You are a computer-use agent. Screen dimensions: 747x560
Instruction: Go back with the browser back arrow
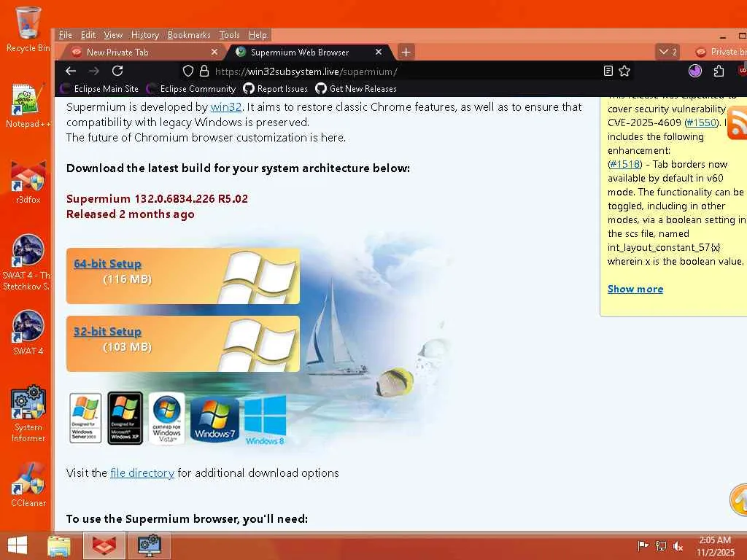[x=71, y=71]
